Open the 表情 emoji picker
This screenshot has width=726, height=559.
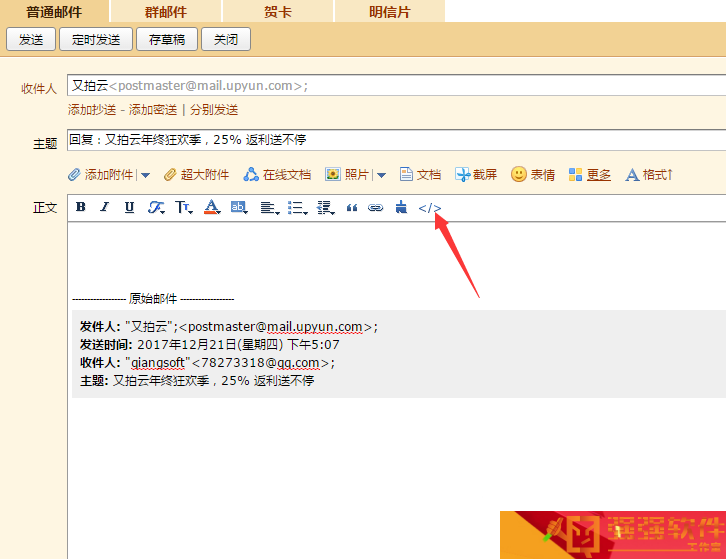coord(533,174)
